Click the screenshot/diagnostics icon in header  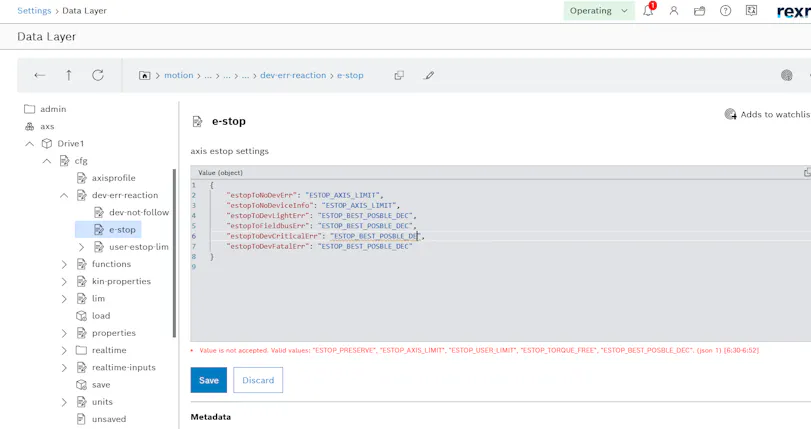[752, 10]
